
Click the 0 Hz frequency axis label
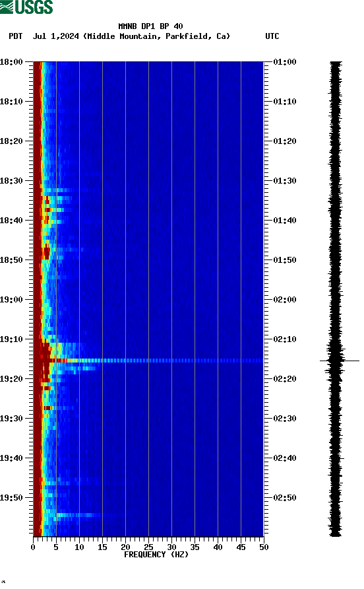pos(33,547)
